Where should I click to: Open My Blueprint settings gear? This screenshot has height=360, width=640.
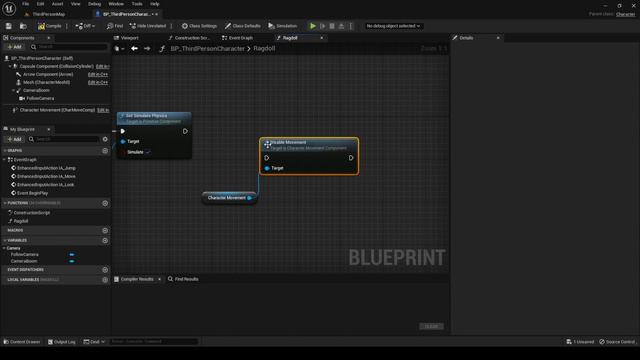click(105, 139)
